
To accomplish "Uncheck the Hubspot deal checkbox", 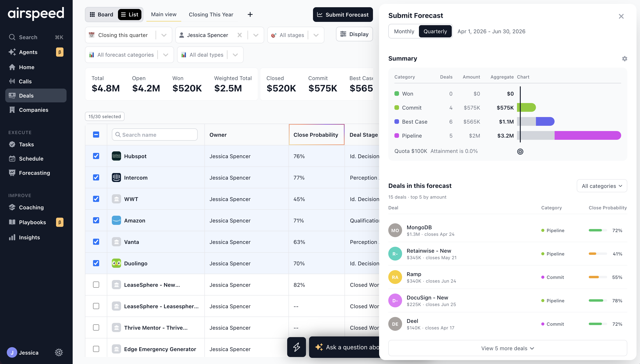I will [96, 156].
